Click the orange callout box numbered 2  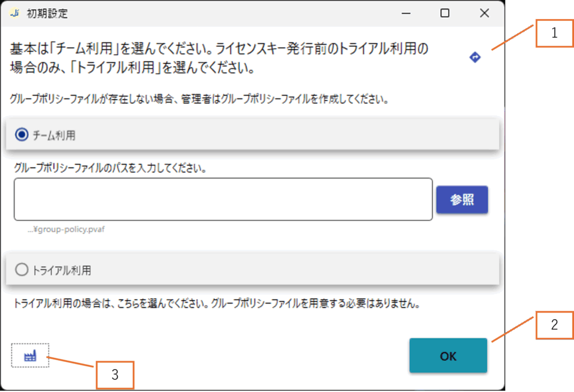554,325
